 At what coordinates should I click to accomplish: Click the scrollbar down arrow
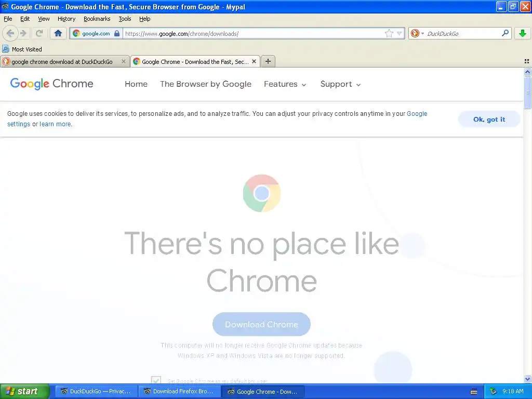coord(527,379)
